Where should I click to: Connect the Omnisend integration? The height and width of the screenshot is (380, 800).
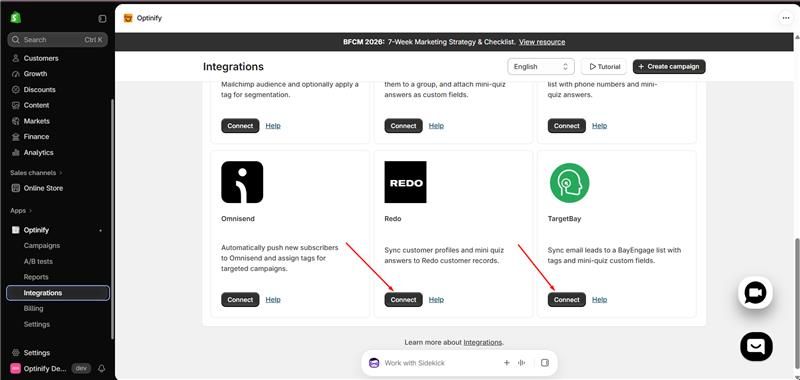point(240,300)
